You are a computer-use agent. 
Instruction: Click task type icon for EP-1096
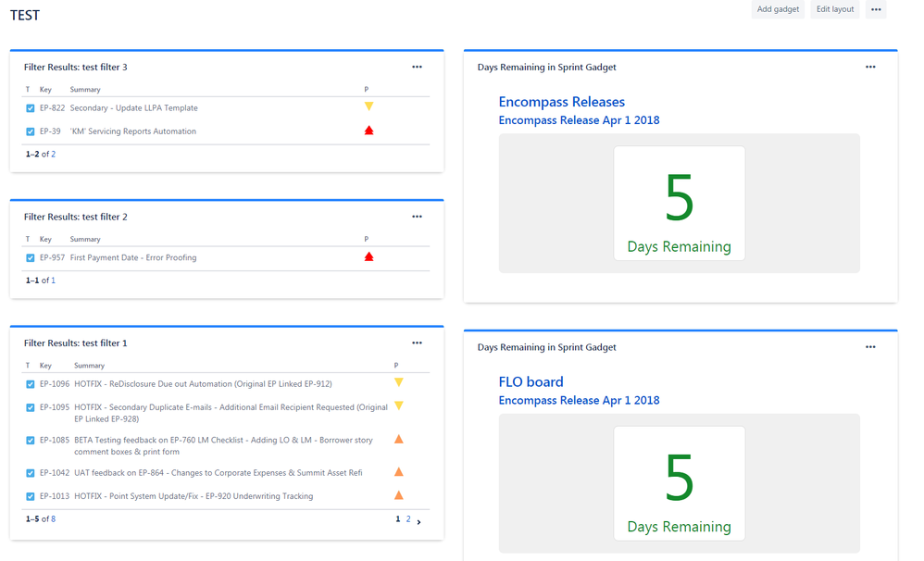[30, 384]
